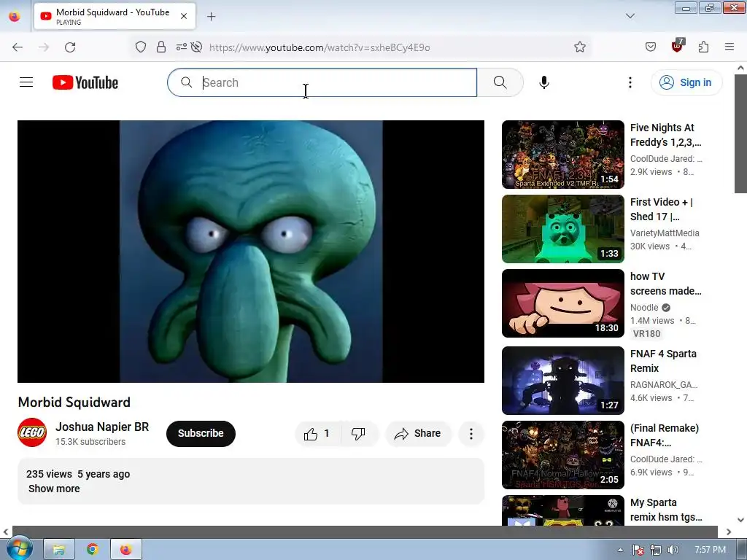
Task: Click the Subscribe button
Action: (x=201, y=433)
